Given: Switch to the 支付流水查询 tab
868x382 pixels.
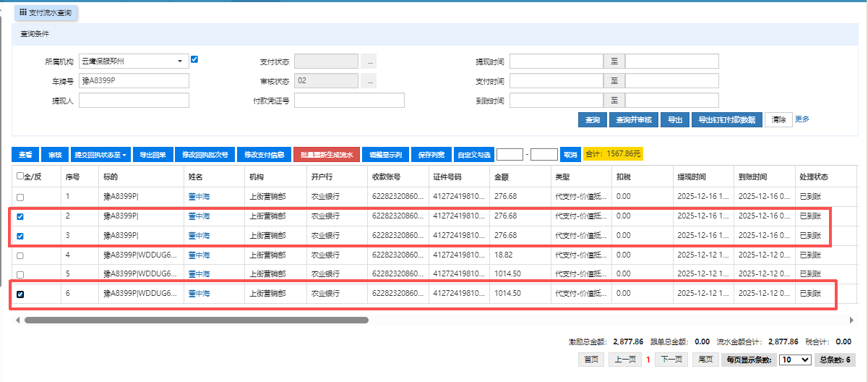Looking at the screenshot, I should pos(49,12).
